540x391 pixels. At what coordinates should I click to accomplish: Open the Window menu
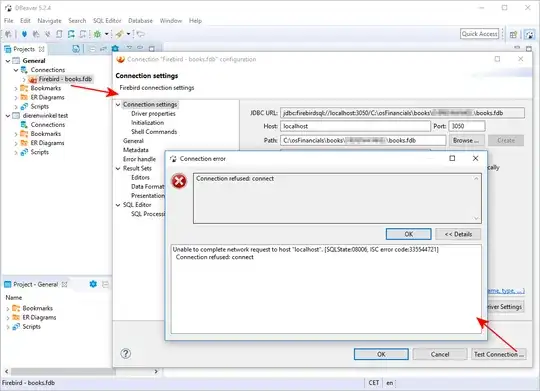170,21
